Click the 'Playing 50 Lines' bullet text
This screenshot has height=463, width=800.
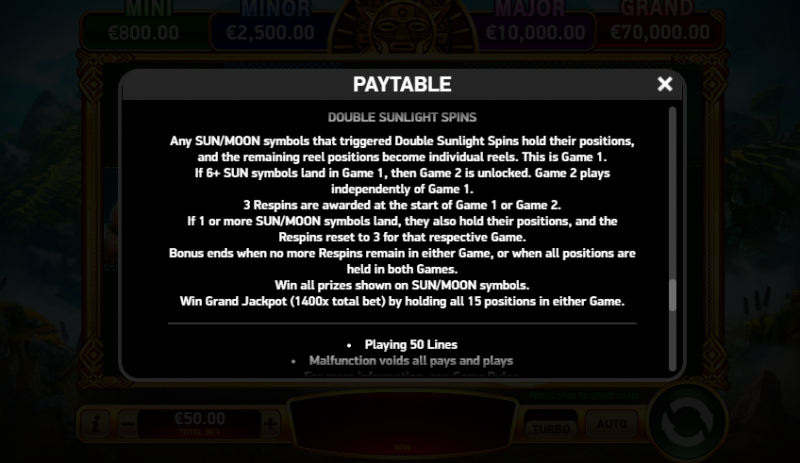click(x=411, y=345)
